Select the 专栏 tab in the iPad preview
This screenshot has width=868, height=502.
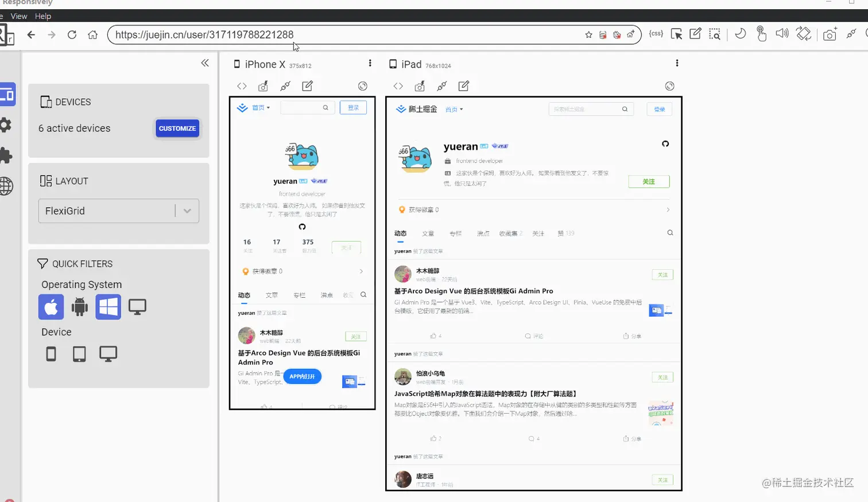[456, 234]
